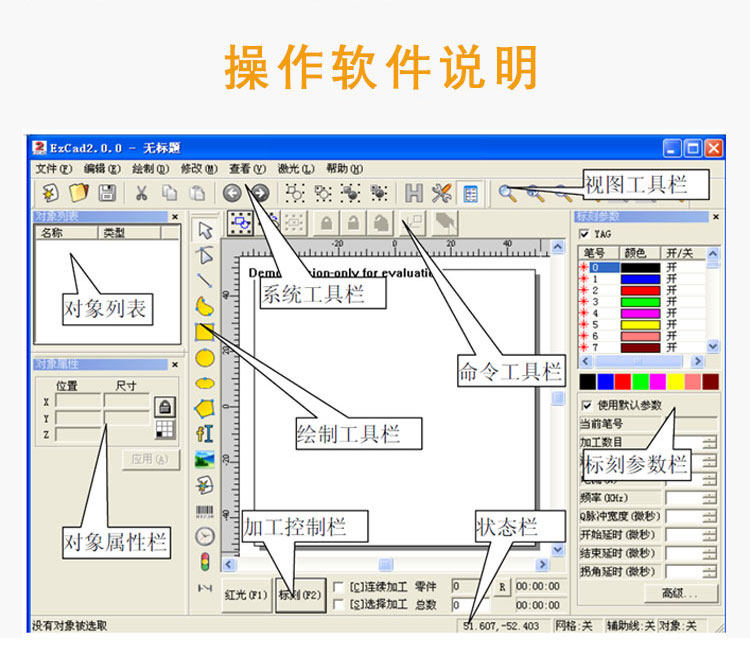Click the 高级... button
Image resolution: width=750 pixels, height=660 pixels.
click(x=680, y=594)
